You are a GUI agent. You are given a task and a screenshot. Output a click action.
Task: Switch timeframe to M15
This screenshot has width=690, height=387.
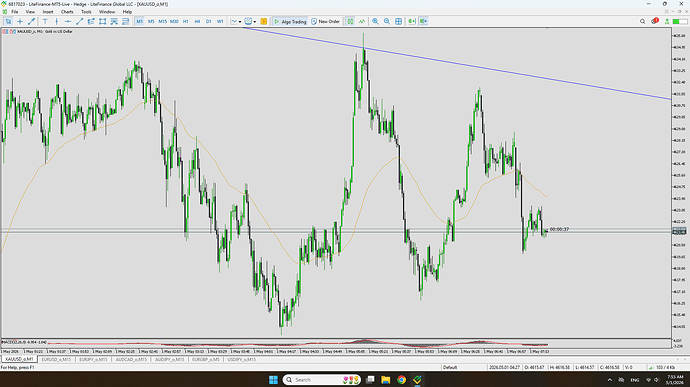[x=162, y=21]
